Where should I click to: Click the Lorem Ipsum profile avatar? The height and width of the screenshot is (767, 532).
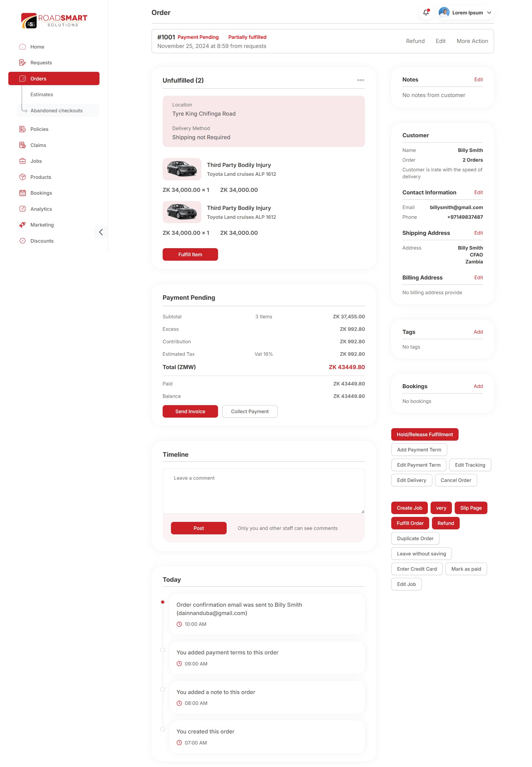coord(444,13)
